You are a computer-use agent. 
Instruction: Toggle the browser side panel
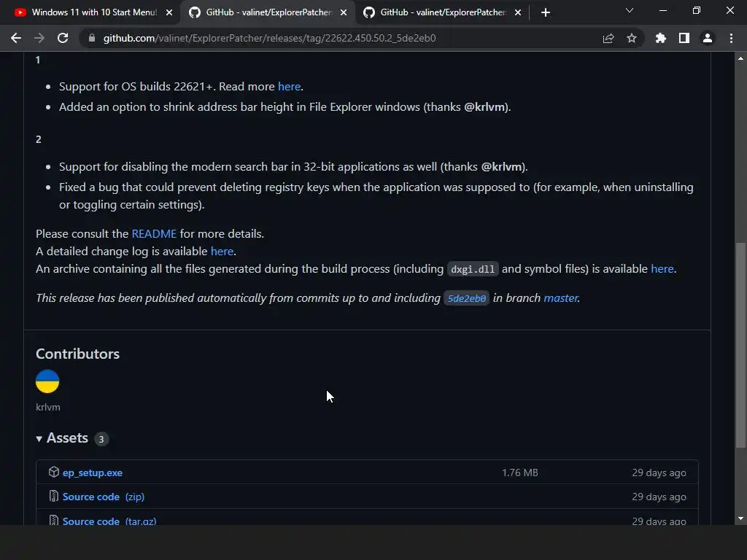(x=684, y=38)
